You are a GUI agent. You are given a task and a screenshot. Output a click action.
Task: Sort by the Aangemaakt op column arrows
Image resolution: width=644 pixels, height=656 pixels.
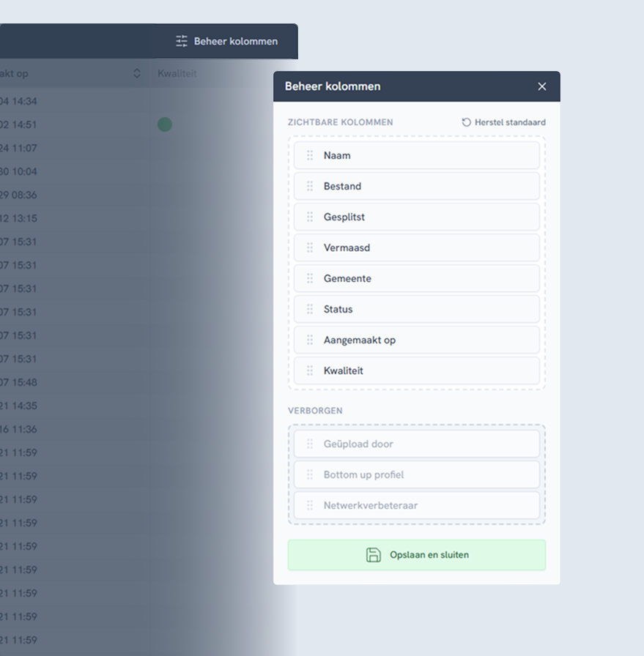click(x=137, y=74)
